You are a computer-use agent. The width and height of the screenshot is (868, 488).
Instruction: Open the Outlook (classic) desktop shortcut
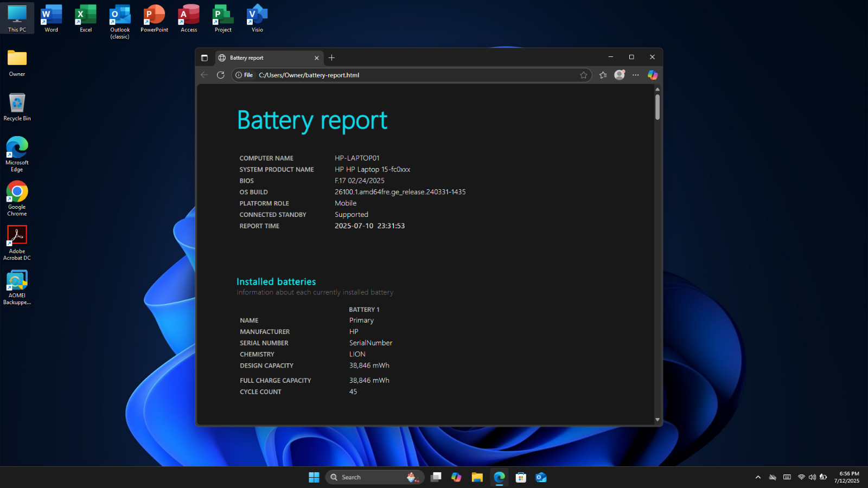pos(120,22)
